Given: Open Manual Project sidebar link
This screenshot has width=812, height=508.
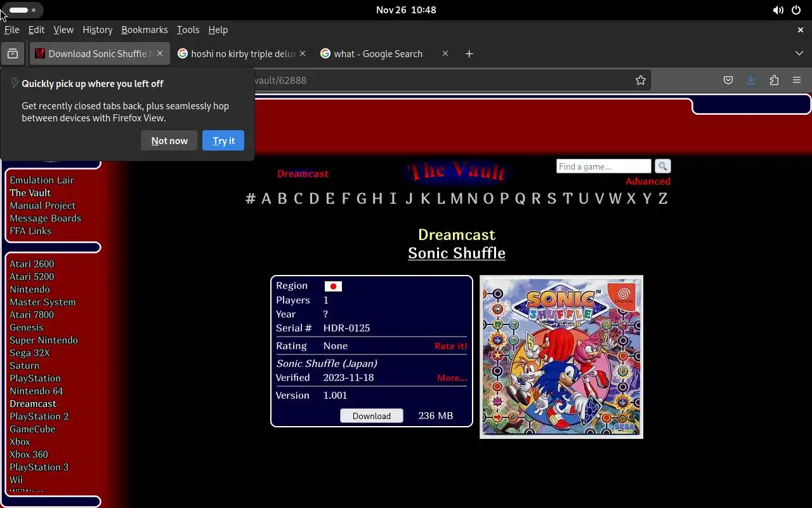Looking at the screenshot, I should tap(43, 206).
